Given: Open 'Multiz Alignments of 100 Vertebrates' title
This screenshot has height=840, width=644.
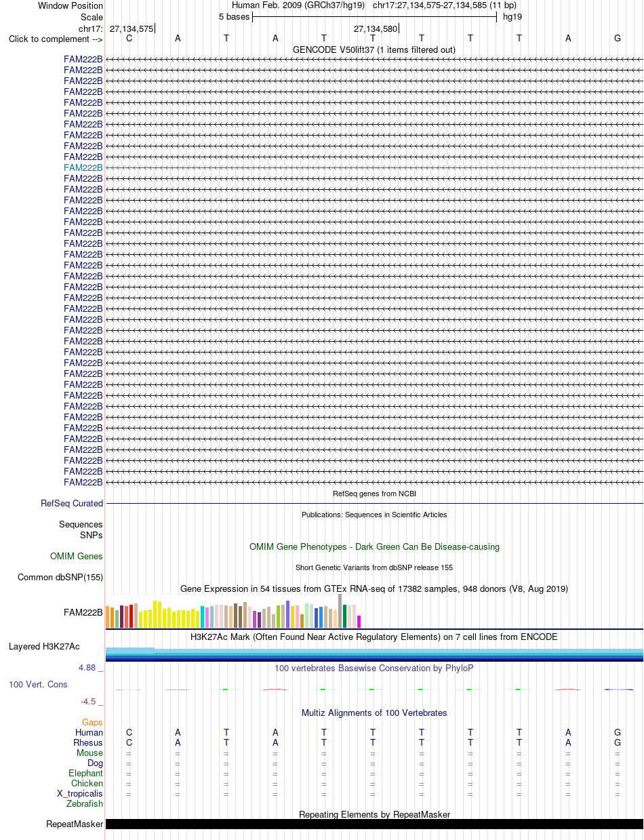Looking at the screenshot, I should coord(374,713).
